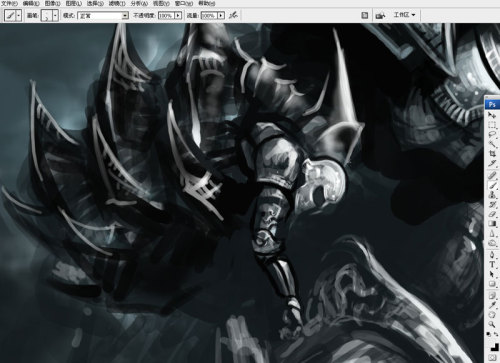This screenshot has height=363, width=500.
Task: Toggle the airbrush option in options bar
Action: 233,15
